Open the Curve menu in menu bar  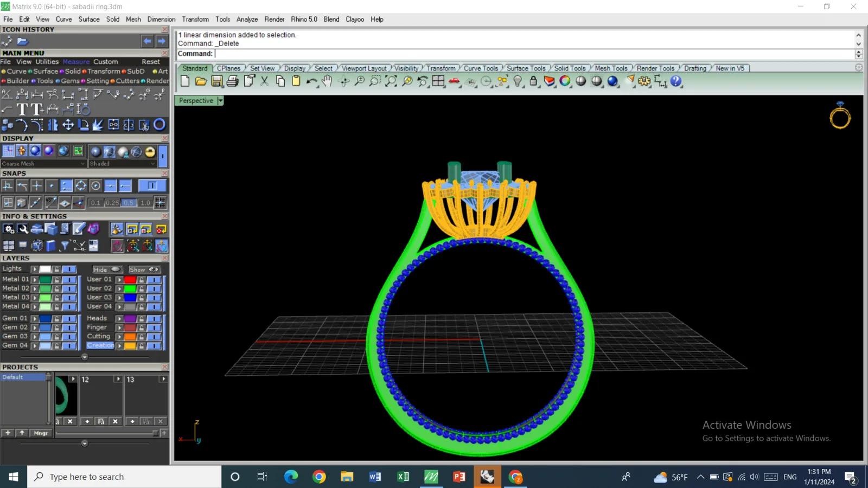pyautogui.click(x=63, y=19)
